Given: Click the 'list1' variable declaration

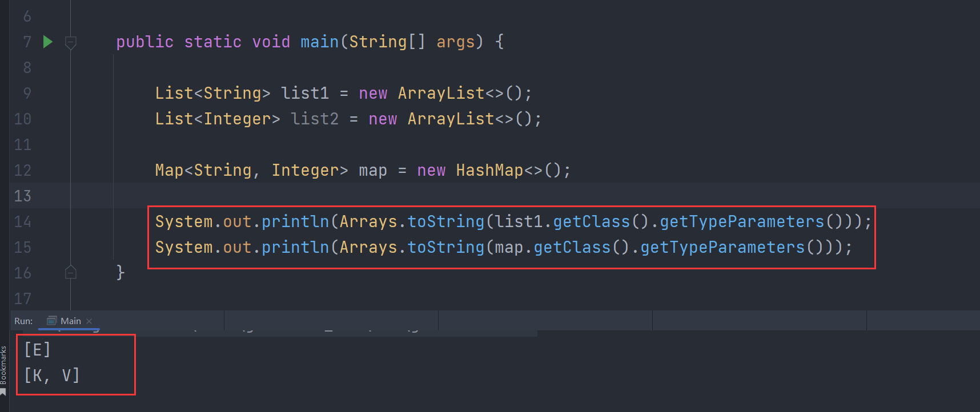Looking at the screenshot, I should [x=305, y=93].
